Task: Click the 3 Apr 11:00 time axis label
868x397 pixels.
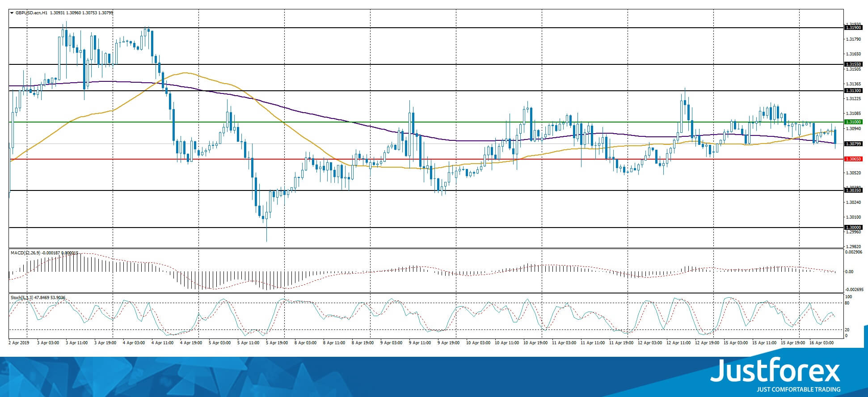Action: (77, 343)
